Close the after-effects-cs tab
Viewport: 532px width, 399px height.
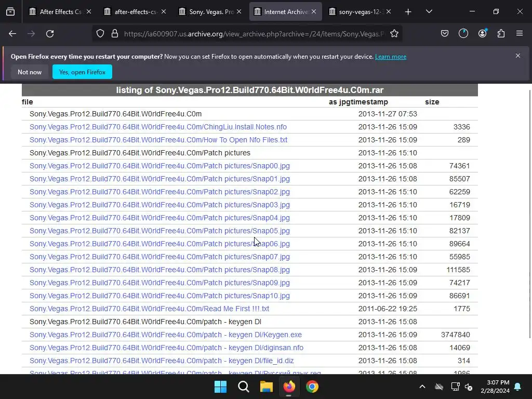click(164, 11)
